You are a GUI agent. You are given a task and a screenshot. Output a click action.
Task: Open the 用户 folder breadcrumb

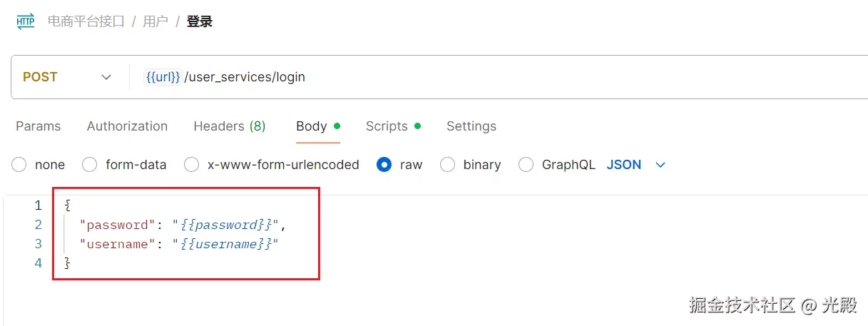(155, 21)
